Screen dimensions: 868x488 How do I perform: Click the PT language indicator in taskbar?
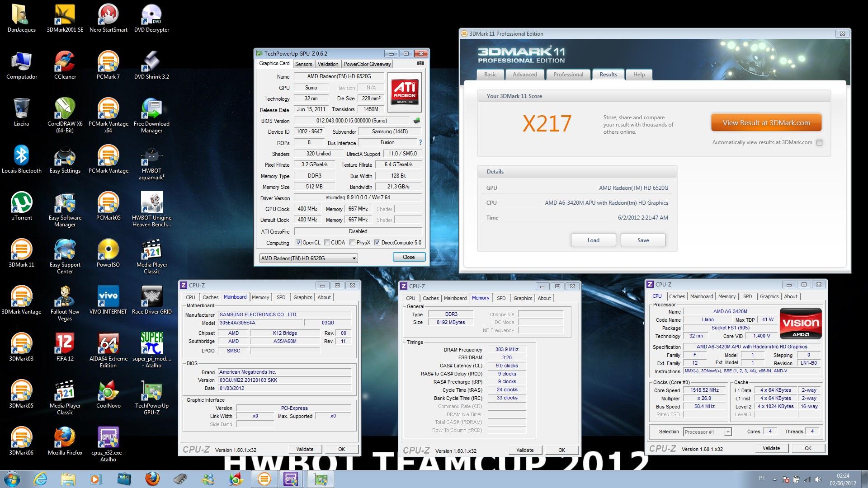[x=762, y=478]
